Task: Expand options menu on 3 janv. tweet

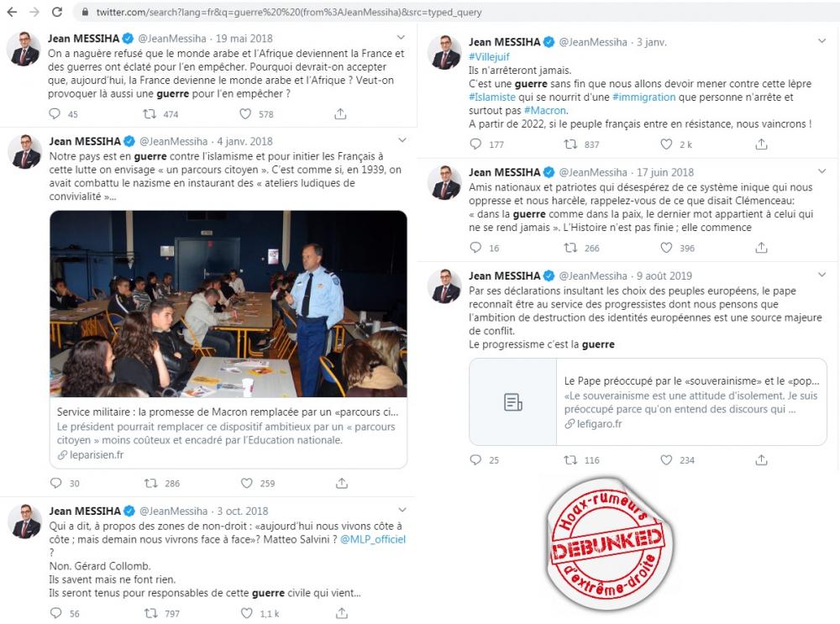Action: point(822,40)
